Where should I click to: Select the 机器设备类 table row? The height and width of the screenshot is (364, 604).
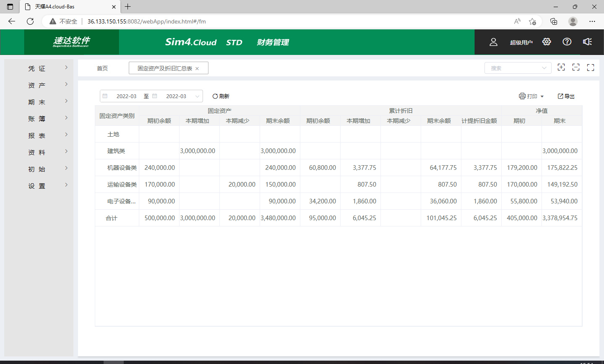click(x=122, y=168)
